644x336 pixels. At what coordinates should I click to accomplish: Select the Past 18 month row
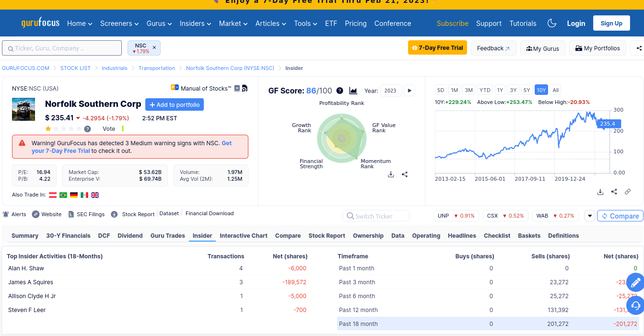coord(488,324)
